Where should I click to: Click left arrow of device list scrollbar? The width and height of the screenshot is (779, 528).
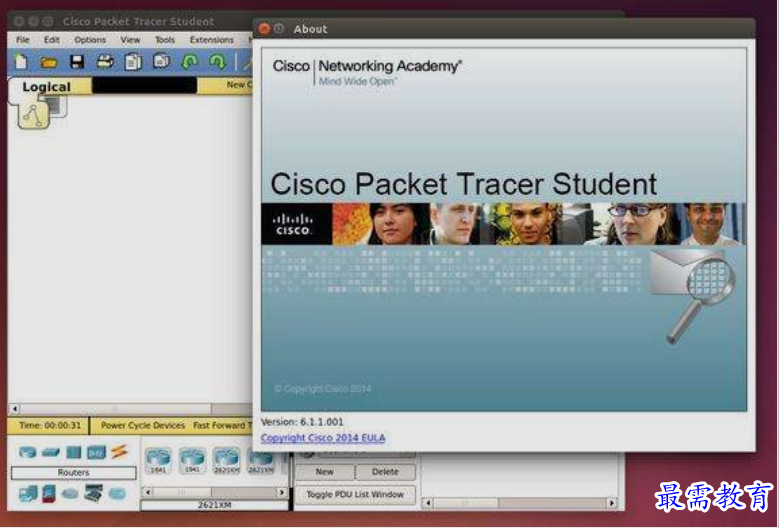[x=148, y=492]
